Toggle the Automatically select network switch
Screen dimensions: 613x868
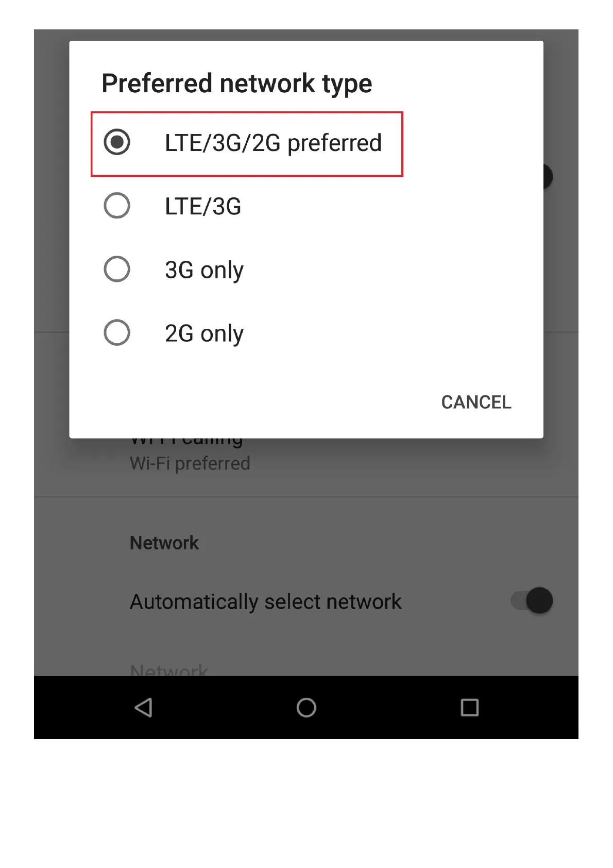pyautogui.click(x=533, y=600)
